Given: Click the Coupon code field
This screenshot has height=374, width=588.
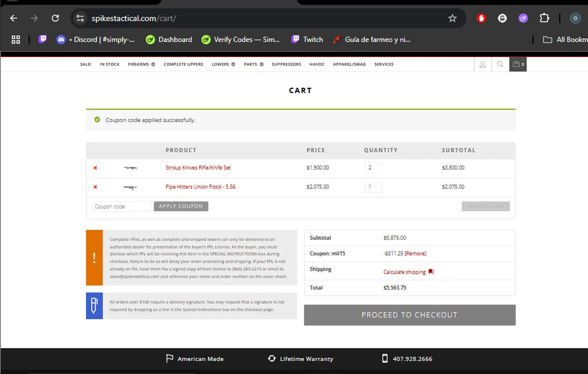Looking at the screenshot, I should 122,206.
